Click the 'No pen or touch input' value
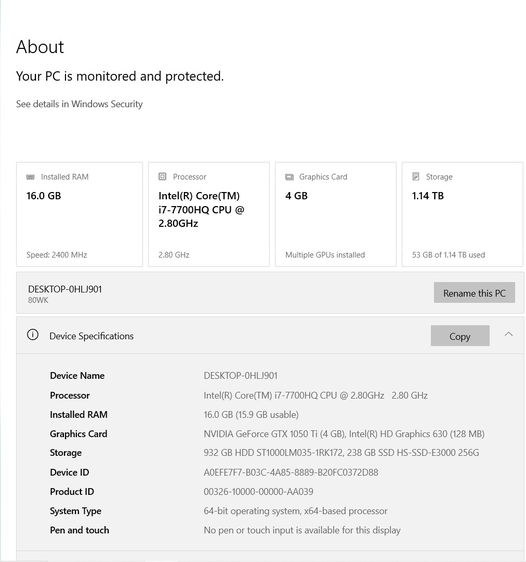The image size is (526, 562). (302, 530)
